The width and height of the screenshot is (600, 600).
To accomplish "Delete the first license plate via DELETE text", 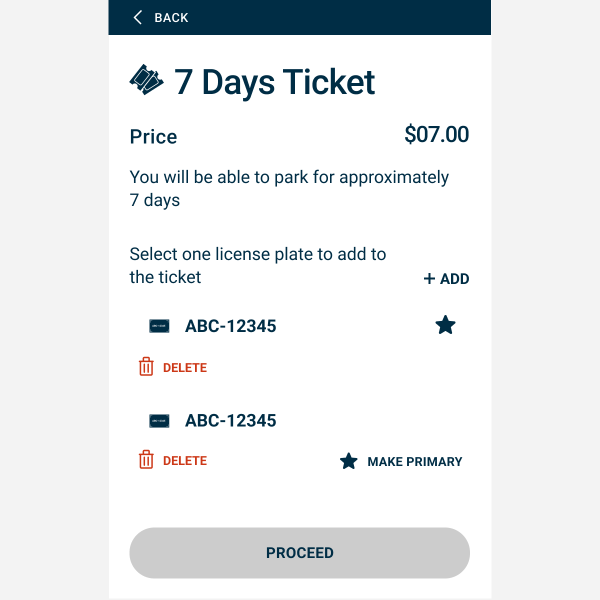I will tap(185, 368).
